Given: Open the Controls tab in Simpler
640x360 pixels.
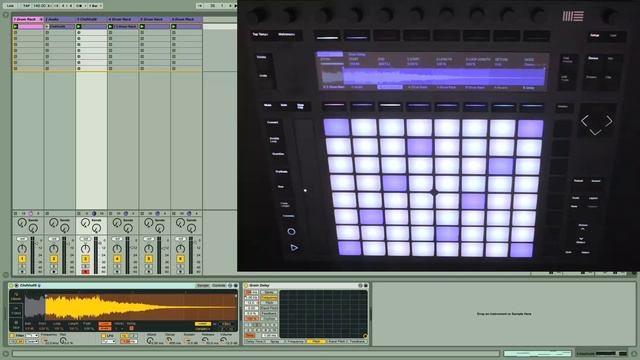Looking at the screenshot, I should click(219, 286).
